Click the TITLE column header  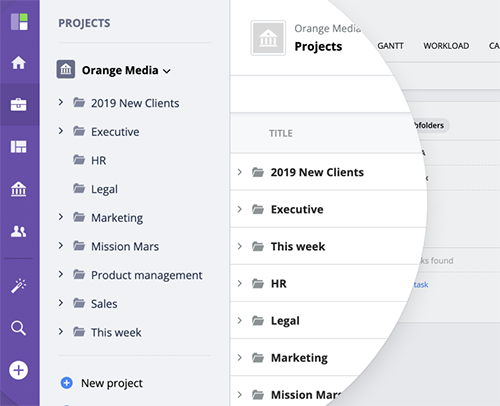coord(281,133)
